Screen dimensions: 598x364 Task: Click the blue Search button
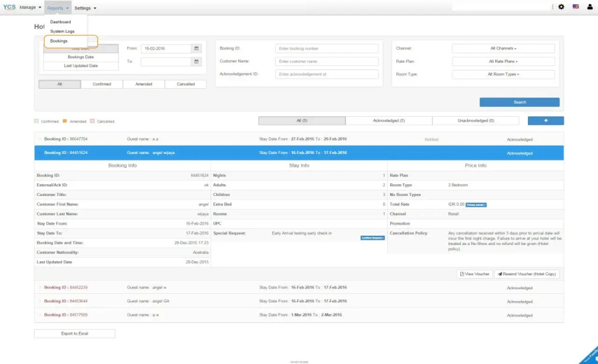pos(519,102)
